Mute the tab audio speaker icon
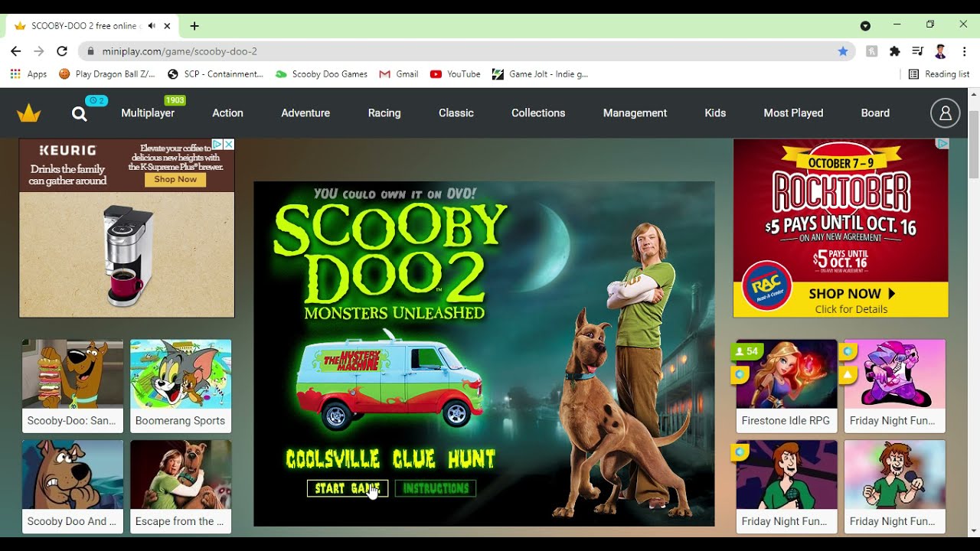Viewport: 980px width, 551px height. pos(152,26)
